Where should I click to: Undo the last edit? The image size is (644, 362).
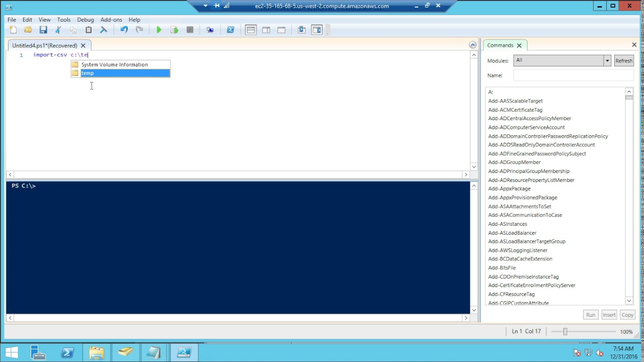(124, 30)
